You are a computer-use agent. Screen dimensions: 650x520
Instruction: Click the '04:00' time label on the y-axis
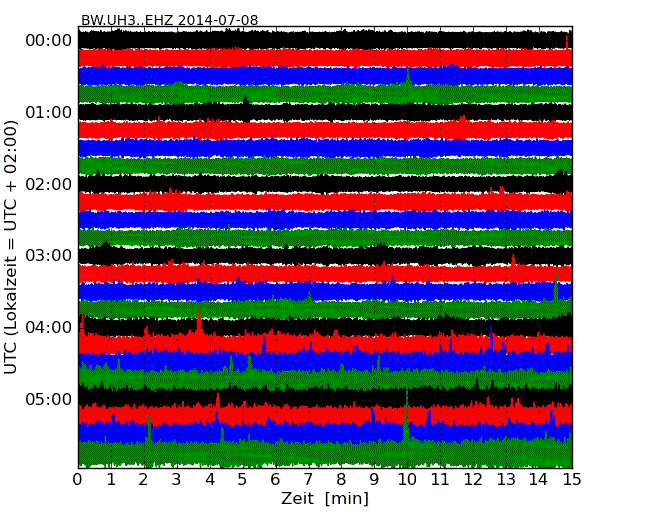pyautogui.click(x=49, y=328)
